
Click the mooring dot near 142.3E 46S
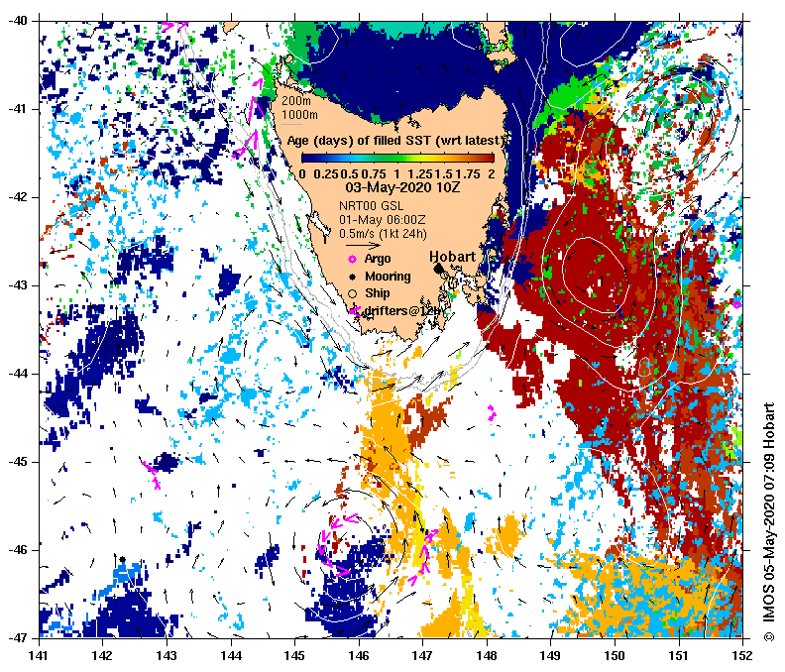[122, 559]
